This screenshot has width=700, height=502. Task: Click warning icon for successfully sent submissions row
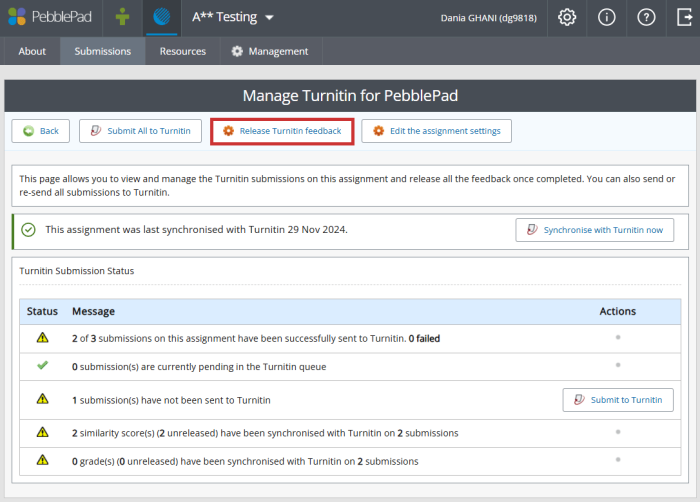click(x=42, y=338)
